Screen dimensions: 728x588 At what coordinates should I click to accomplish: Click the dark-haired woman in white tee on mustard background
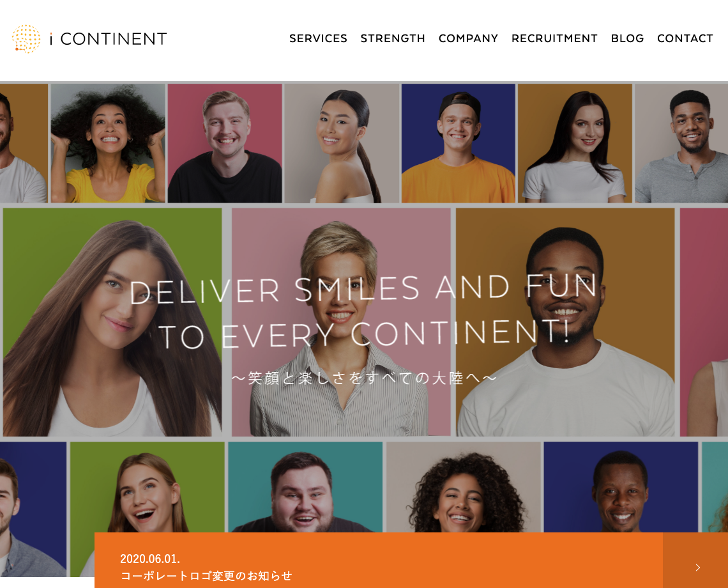pyautogui.click(x=575, y=143)
